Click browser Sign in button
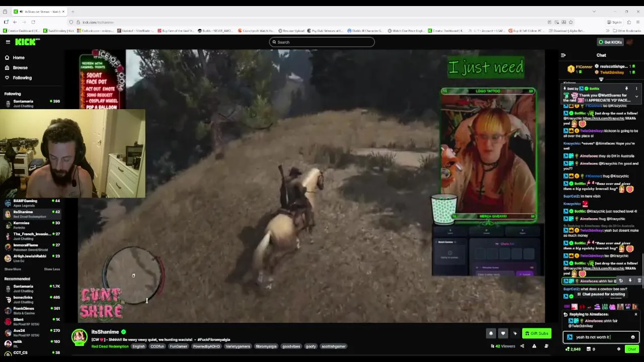 614,22
